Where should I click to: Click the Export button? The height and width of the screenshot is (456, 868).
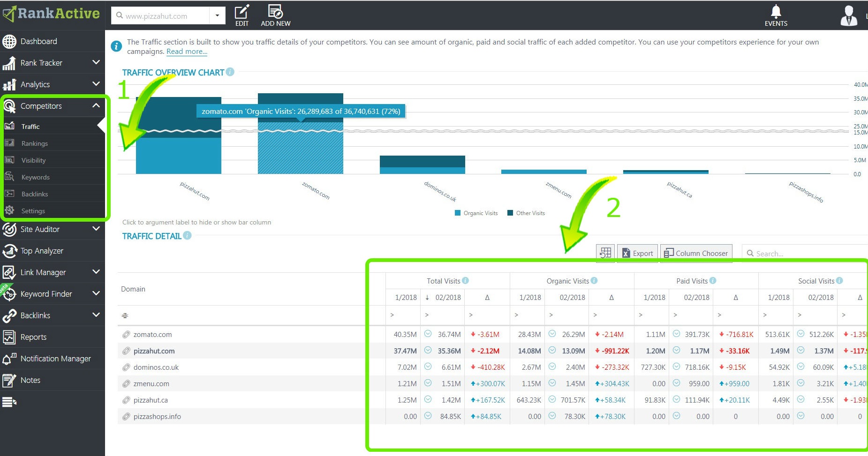[637, 253]
